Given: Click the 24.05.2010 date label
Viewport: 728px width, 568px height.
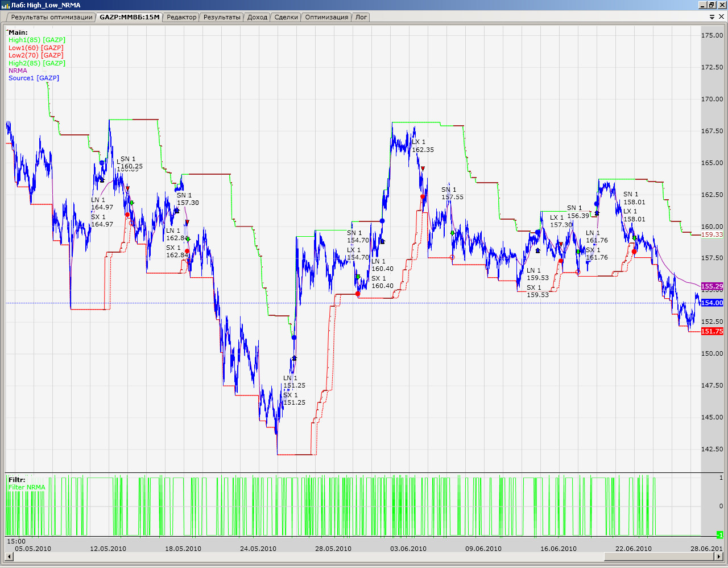Looking at the screenshot, I should point(258,549).
